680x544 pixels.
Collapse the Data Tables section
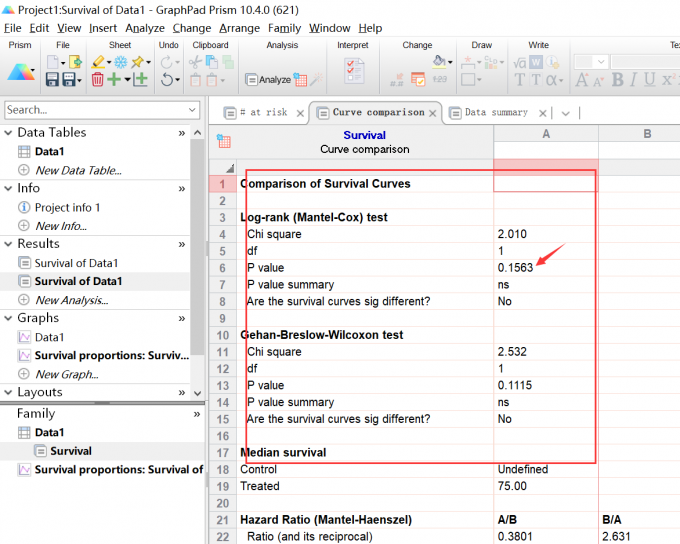(x=8, y=133)
